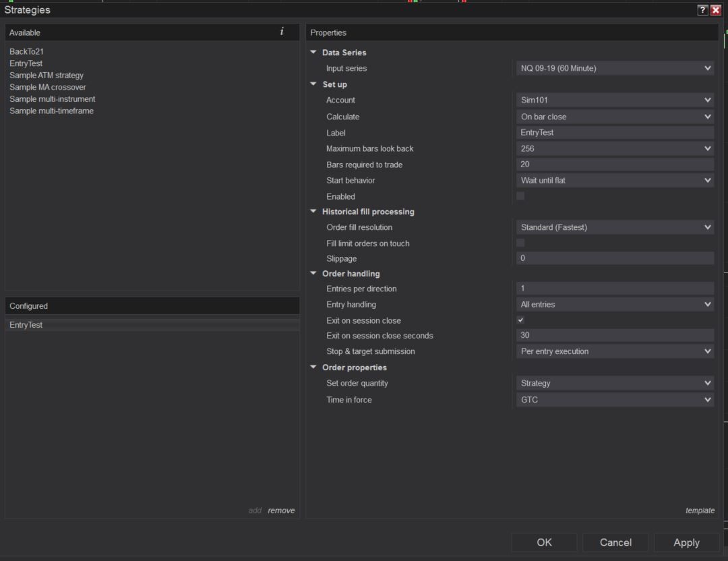
Task: Collapse the Set up section
Action: point(313,84)
